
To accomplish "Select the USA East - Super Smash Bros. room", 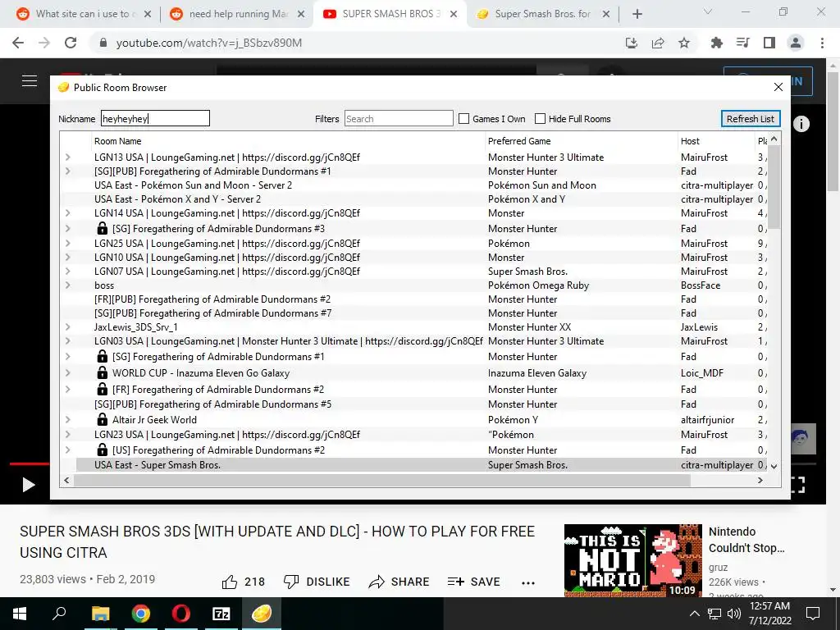I will (421, 465).
